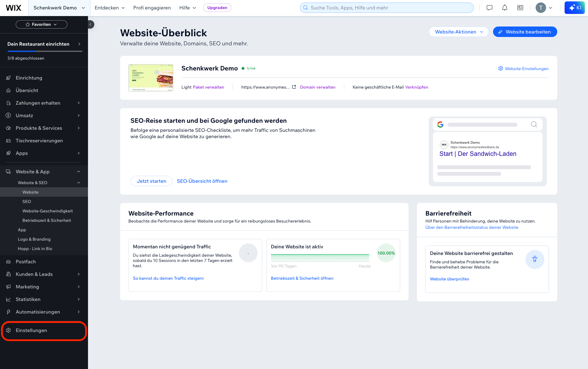Click the Domain verwalten link
Image resolution: width=588 pixels, height=369 pixels.
(x=318, y=87)
